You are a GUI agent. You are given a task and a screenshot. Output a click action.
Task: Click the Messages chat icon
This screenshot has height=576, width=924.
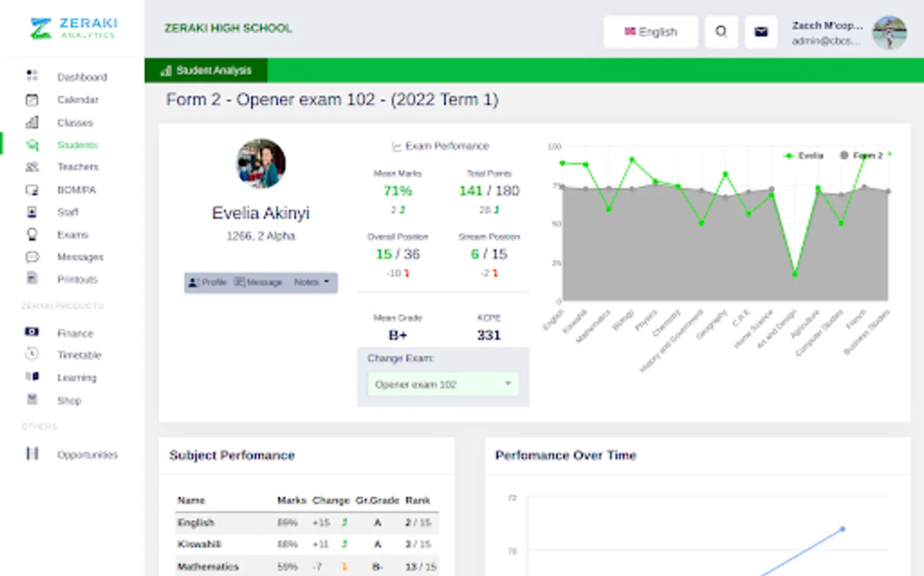point(32,257)
